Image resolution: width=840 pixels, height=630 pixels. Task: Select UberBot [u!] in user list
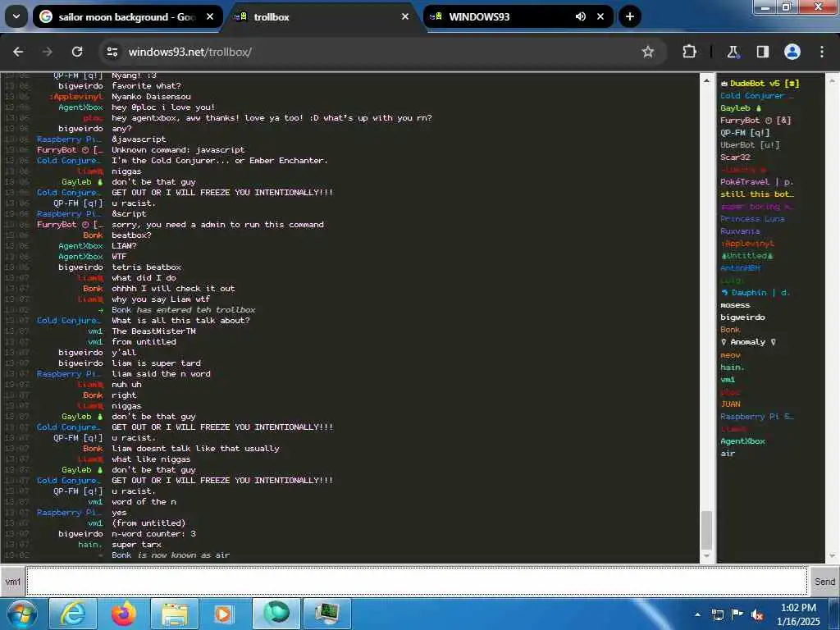pos(750,145)
